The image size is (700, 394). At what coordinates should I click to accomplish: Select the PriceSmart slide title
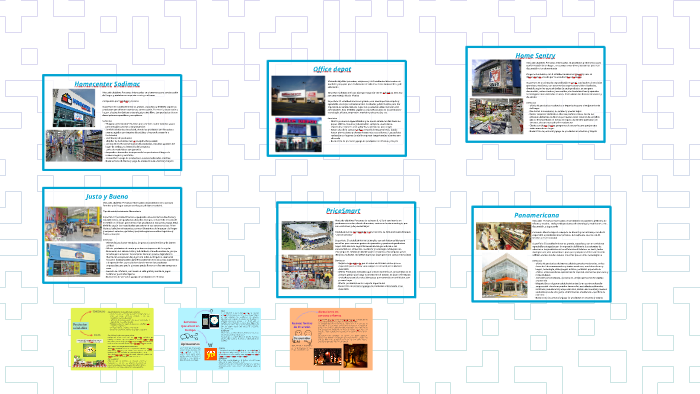[343, 211]
